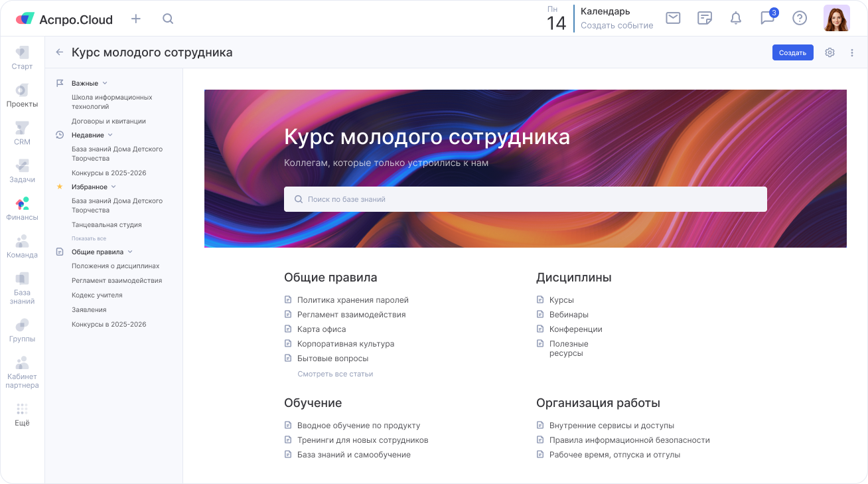868x484 pixels.
Task: Open Финансы in left navigation
Action: (22, 208)
